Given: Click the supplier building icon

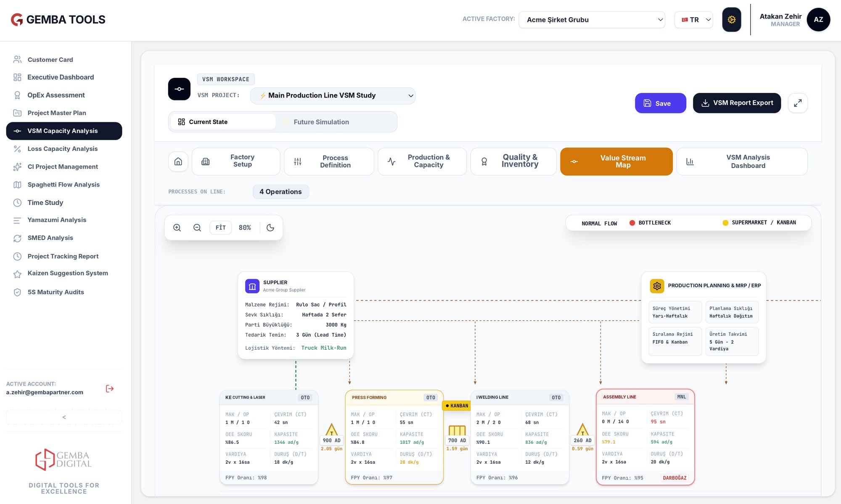Looking at the screenshot, I should click(252, 286).
